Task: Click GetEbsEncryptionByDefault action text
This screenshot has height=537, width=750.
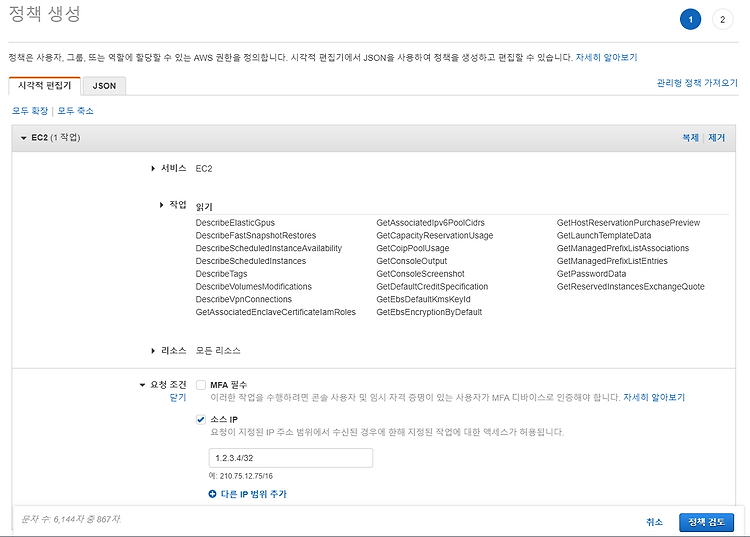Action: pos(429,312)
